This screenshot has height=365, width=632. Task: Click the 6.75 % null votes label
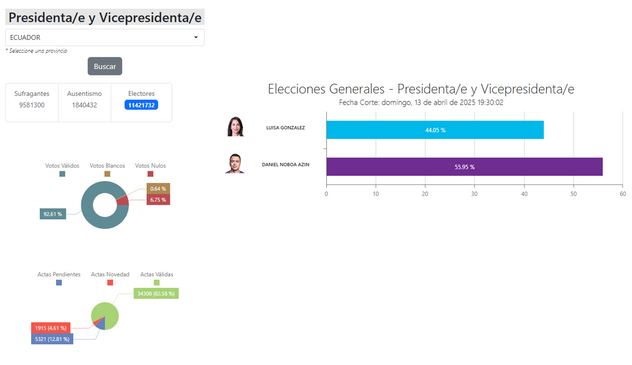coord(158,200)
